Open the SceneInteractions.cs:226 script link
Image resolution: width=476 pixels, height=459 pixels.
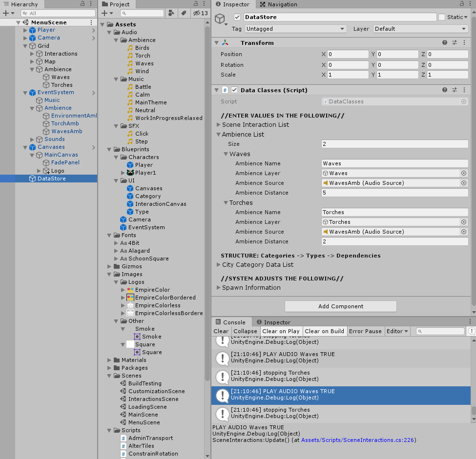click(x=357, y=440)
